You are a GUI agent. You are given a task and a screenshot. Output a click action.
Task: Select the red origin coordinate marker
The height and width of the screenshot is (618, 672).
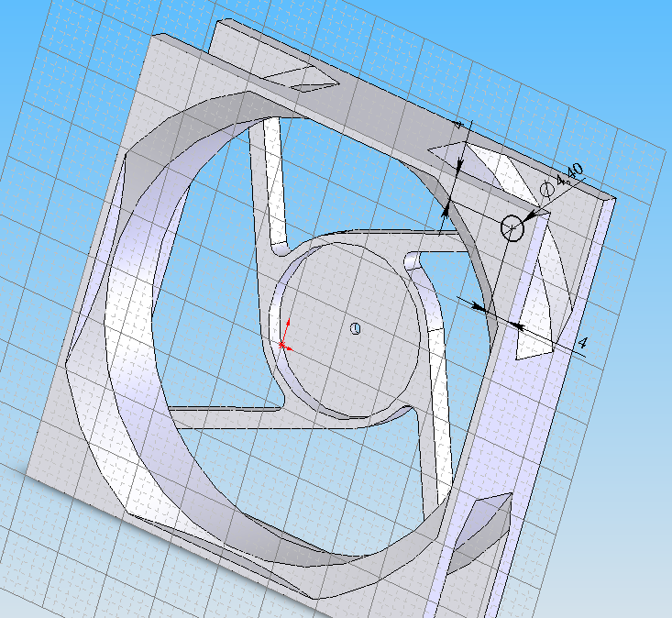(285, 337)
